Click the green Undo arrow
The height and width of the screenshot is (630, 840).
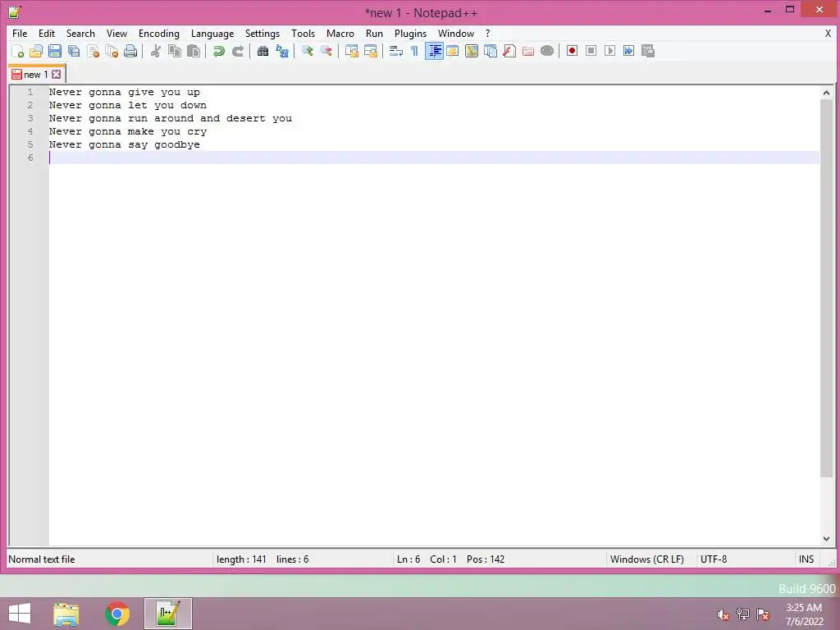click(x=218, y=51)
